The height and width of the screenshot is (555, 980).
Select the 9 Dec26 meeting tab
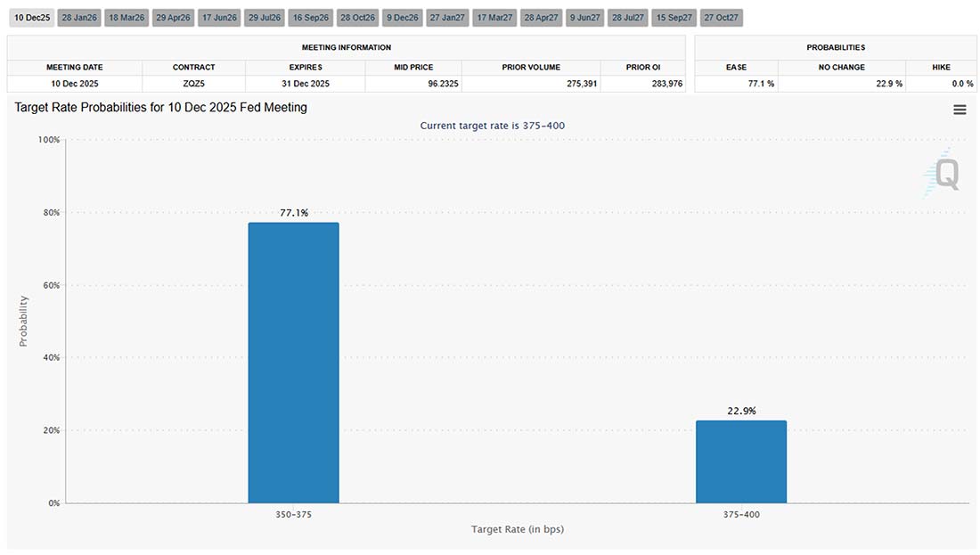tap(401, 16)
